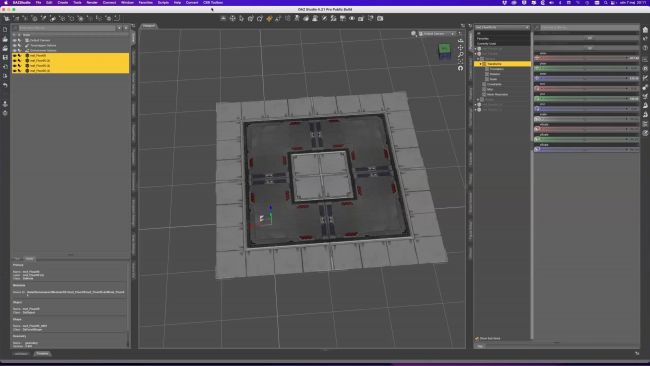Click the New Scene icon in left sidebar
The image size is (650, 366).
(5, 30)
